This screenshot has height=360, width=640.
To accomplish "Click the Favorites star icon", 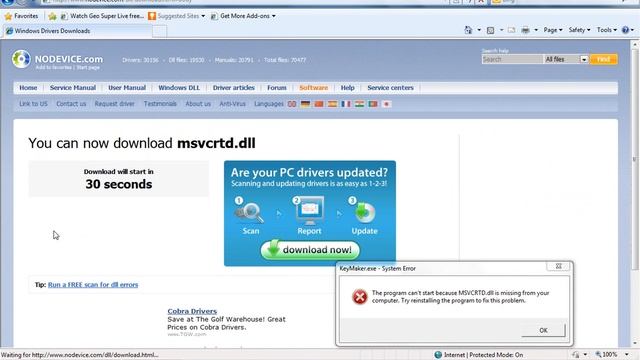I will point(8,16).
